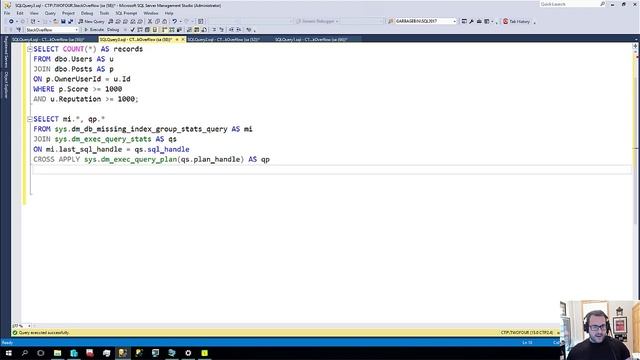Click the Save file icon
Screen dimensions: 640x360
coord(63,21)
